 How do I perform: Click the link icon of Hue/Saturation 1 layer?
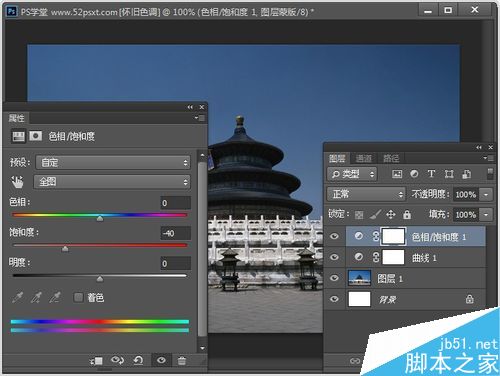click(376, 236)
